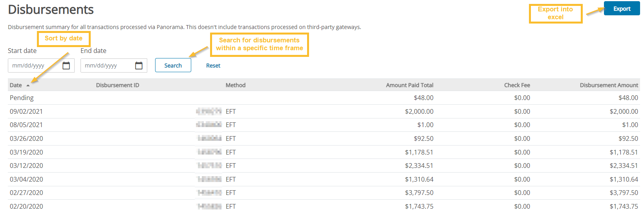The width and height of the screenshot is (644, 213).
Task: Click the EFT method in the 09/02/2021 row
Action: click(231, 111)
